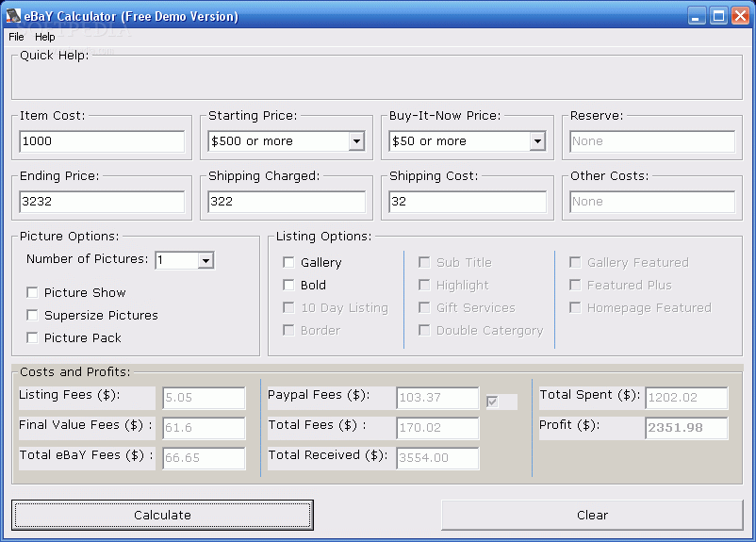Image resolution: width=756 pixels, height=542 pixels.
Task: Click the Ending Price input field
Action: click(x=102, y=202)
